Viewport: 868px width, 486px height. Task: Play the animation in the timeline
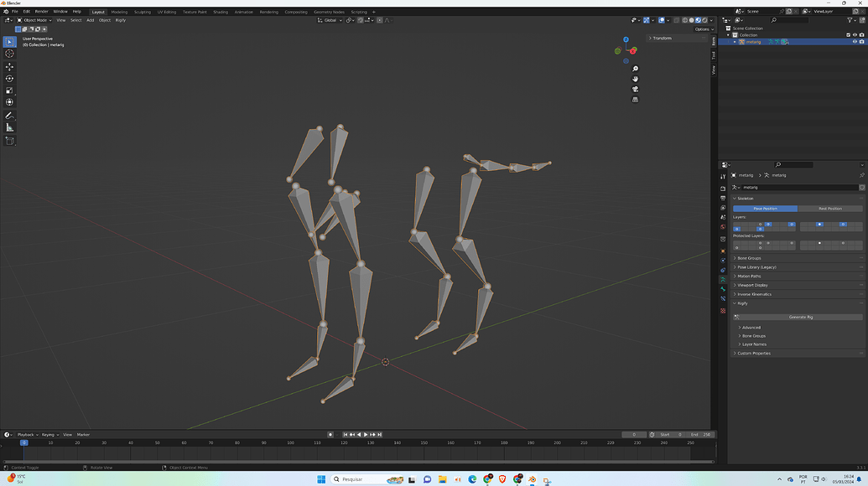tap(366, 435)
